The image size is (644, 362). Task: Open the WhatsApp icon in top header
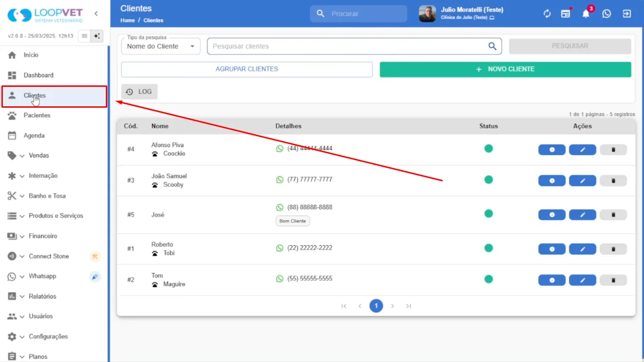[x=607, y=14]
